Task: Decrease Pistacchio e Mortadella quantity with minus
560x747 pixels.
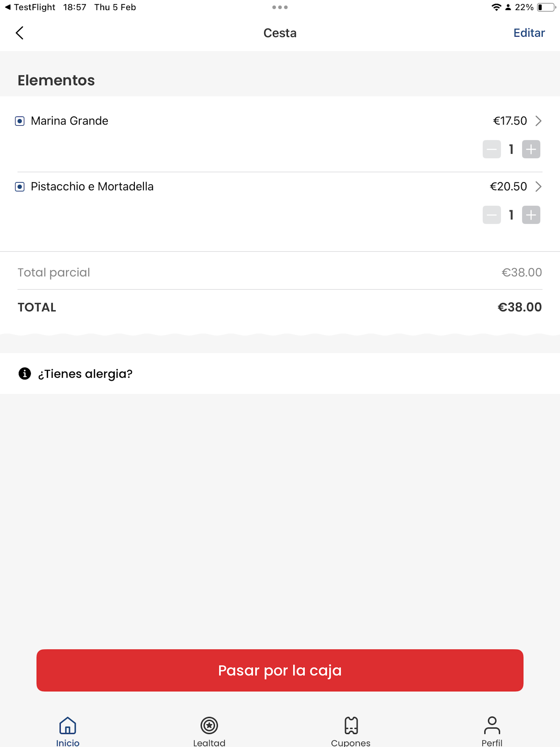Action: pyautogui.click(x=491, y=215)
